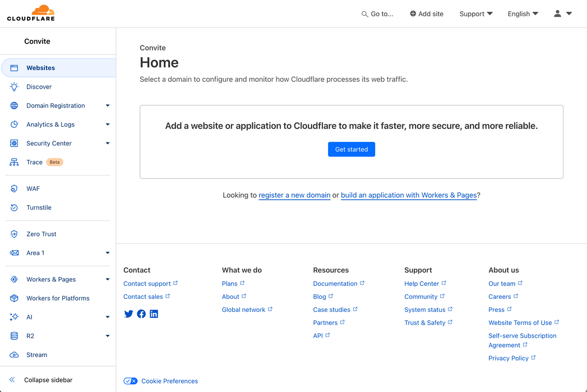Click the Turnstile sidebar icon
The width and height of the screenshot is (587, 392).
15,207
